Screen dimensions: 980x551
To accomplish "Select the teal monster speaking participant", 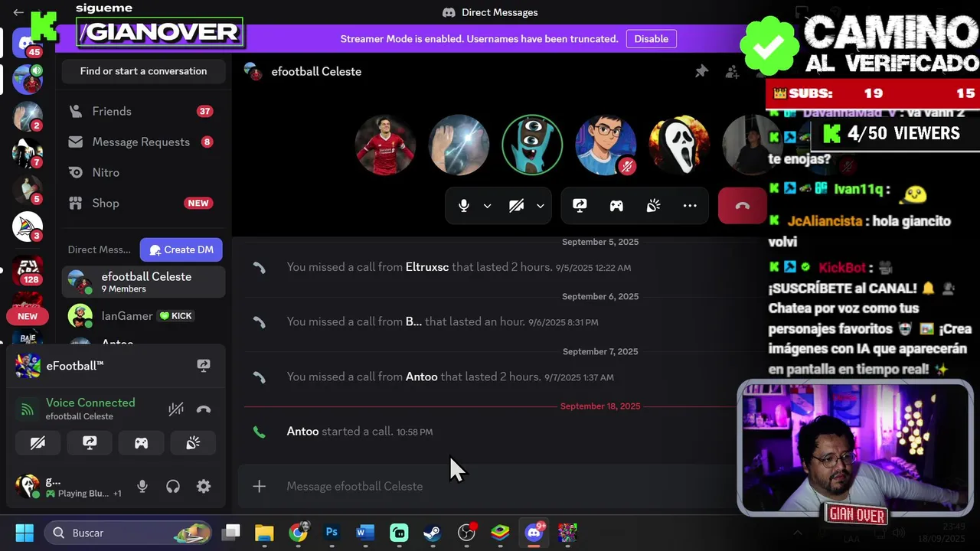I will [x=532, y=145].
